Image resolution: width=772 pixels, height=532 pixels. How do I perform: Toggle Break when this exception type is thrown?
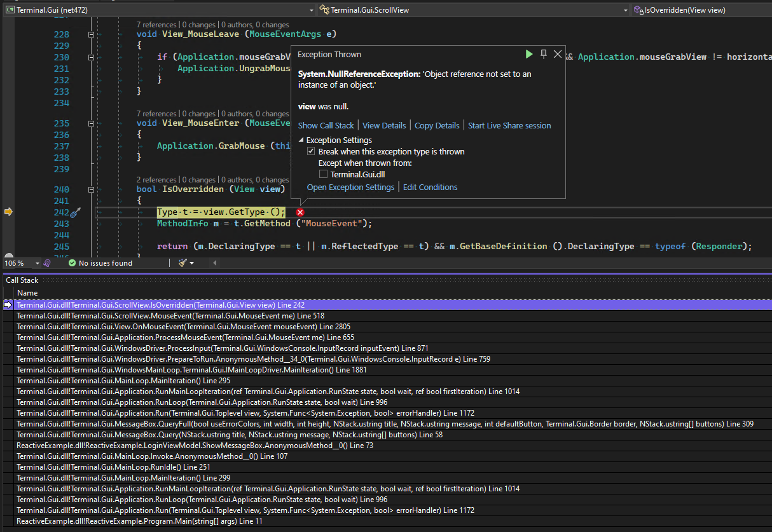(x=311, y=152)
